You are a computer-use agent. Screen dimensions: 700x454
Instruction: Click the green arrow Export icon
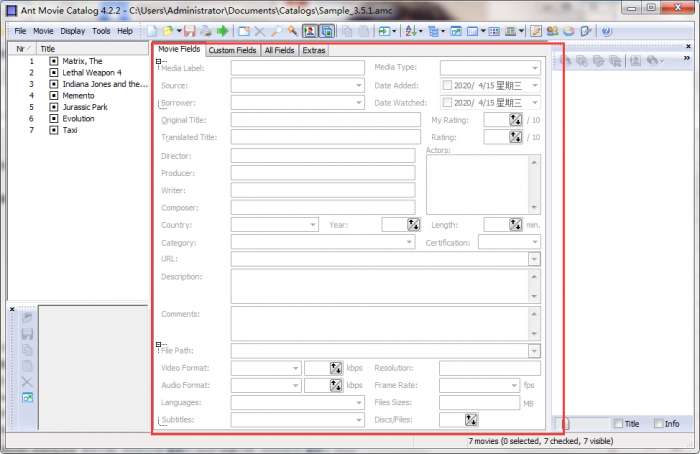(223, 31)
